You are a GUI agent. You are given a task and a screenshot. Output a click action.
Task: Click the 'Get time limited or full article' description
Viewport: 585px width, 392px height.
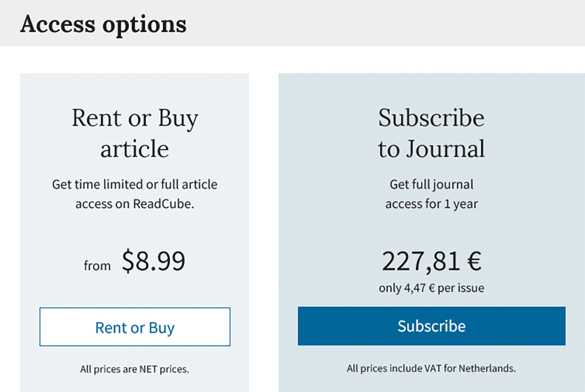pyautogui.click(x=135, y=185)
